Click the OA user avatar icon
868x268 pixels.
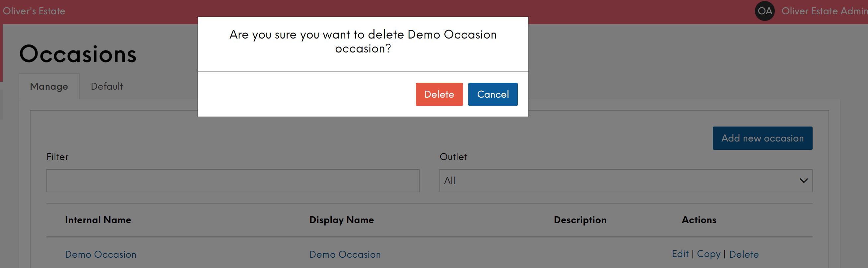pyautogui.click(x=765, y=11)
